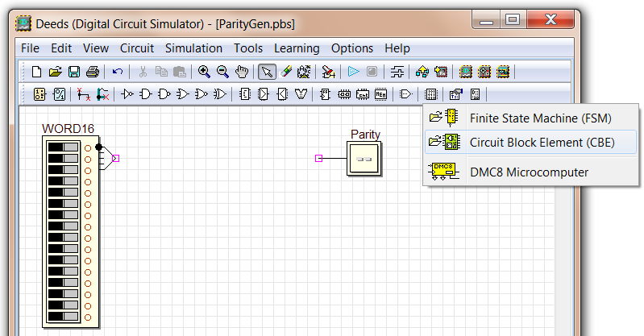Create a new circuit file
Screen dimensions: 644x336
click(x=36, y=72)
